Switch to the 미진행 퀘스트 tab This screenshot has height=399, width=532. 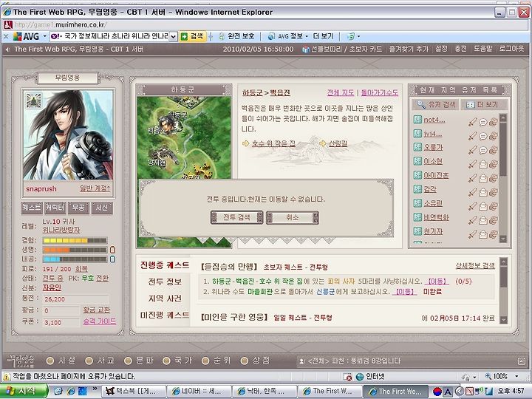tap(165, 315)
